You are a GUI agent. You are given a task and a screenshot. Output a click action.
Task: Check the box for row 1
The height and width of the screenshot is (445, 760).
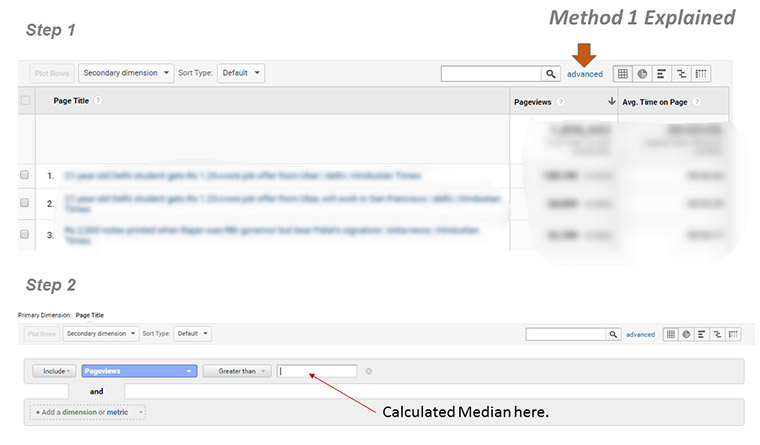[24, 175]
